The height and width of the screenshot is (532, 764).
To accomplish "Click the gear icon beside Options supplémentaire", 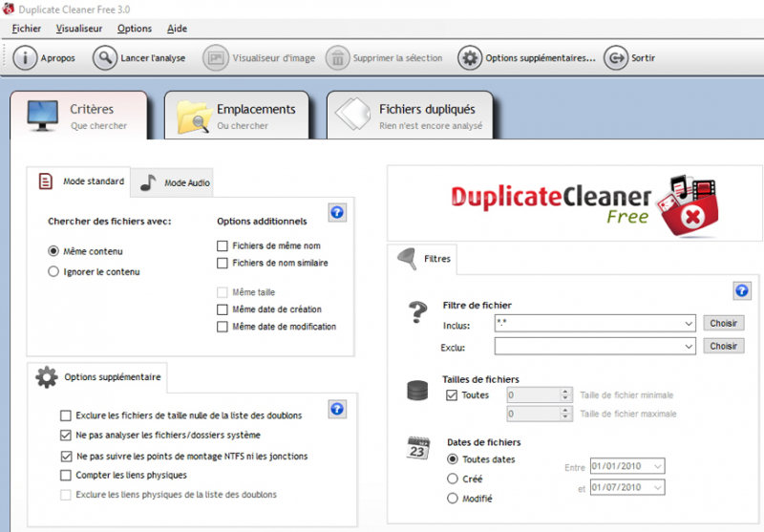I will click(x=47, y=377).
